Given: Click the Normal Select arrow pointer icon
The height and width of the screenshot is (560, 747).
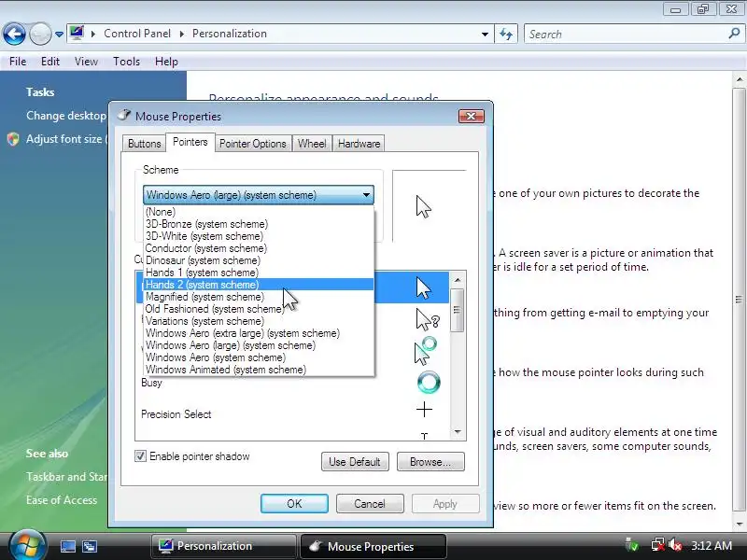Looking at the screenshot, I should [423, 288].
